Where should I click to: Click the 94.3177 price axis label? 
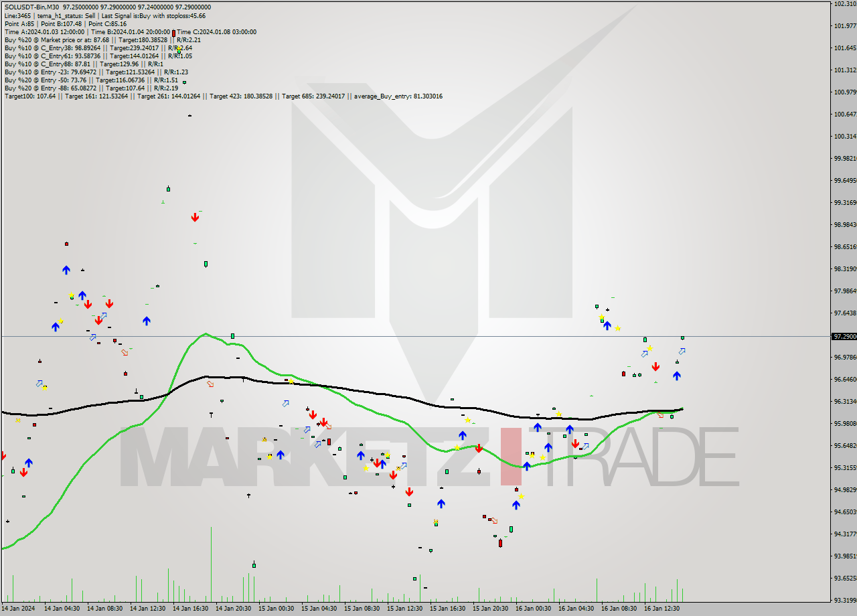tap(845, 534)
